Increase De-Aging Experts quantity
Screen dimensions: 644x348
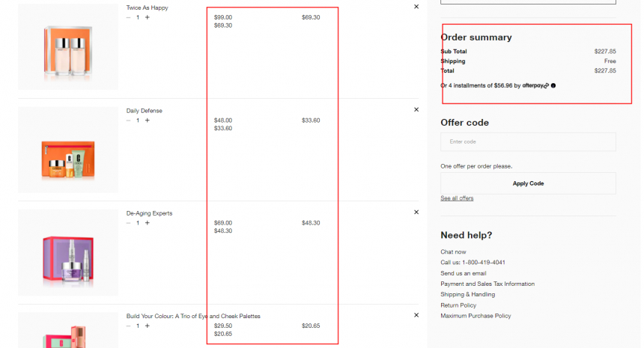point(148,223)
